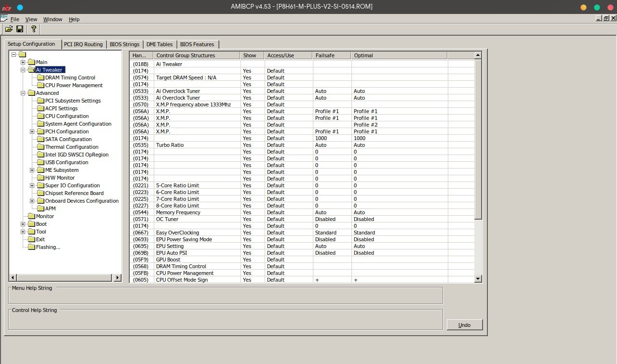Click the CPU Power Management folder icon
This screenshot has width=617, height=364.
(x=40, y=85)
